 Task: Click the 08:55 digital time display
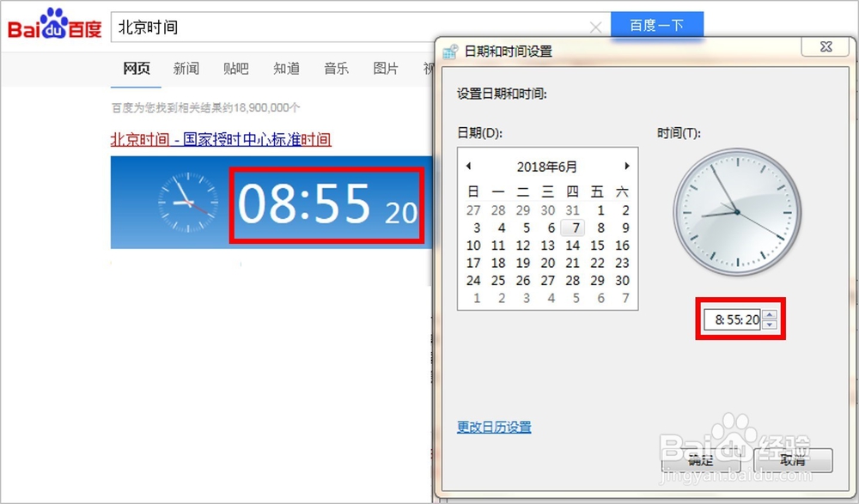click(304, 203)
